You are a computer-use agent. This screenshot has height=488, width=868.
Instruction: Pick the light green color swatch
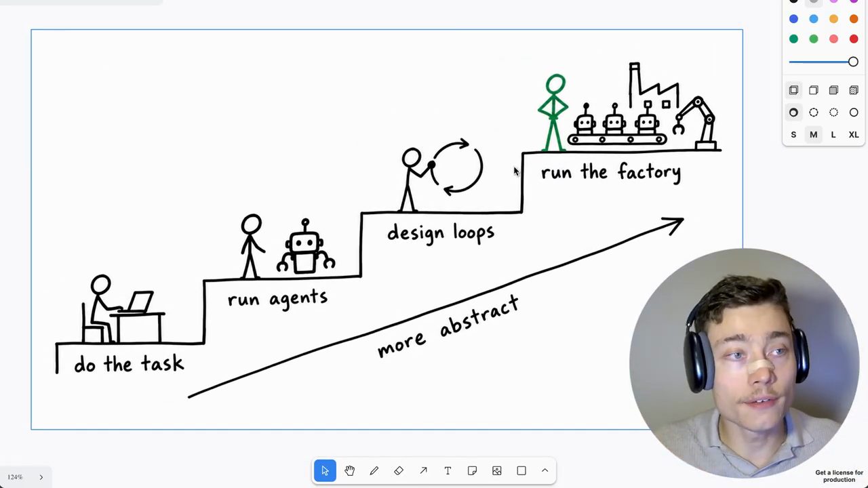(814, 39)
